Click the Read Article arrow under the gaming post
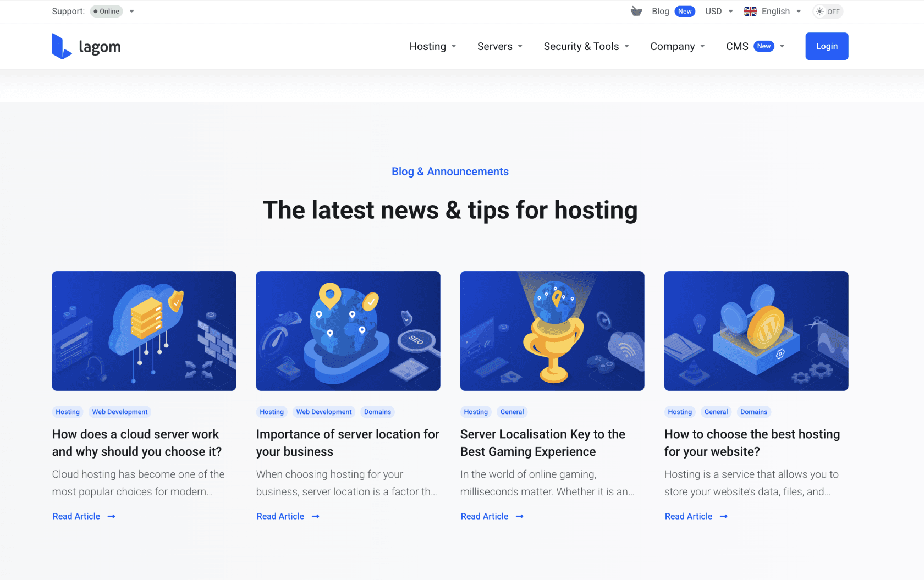This screenshot has width=924, height=580. click(519, 516)
